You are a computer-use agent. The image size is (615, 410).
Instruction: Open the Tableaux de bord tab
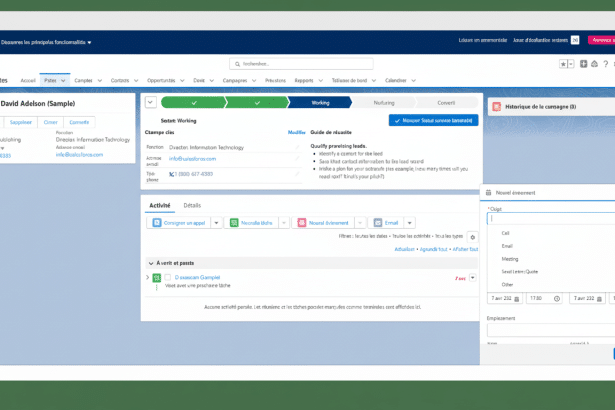point(349,80)
